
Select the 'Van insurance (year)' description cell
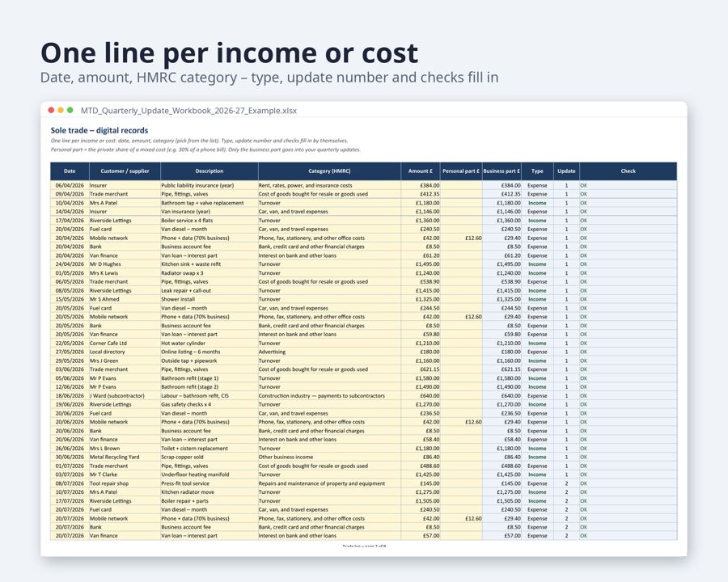click(210, 212)
